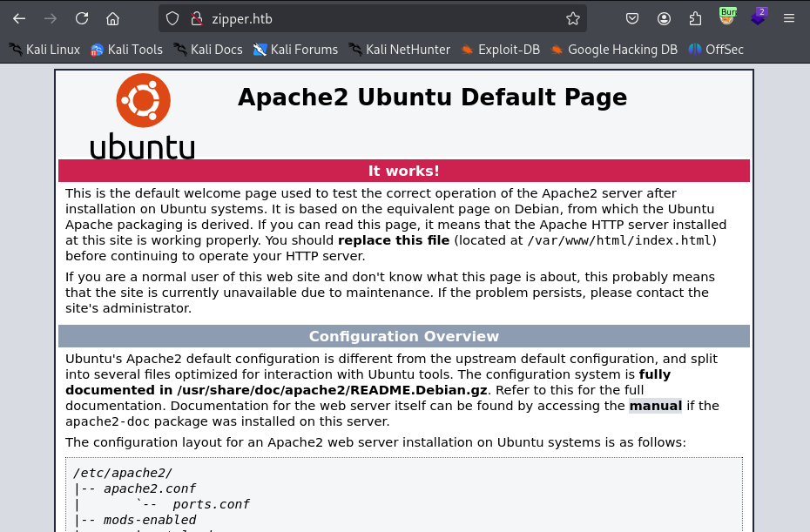This screenshot has width=810, height=532.
Task: Open the browser home page
Action: click(x=112, y=18)
